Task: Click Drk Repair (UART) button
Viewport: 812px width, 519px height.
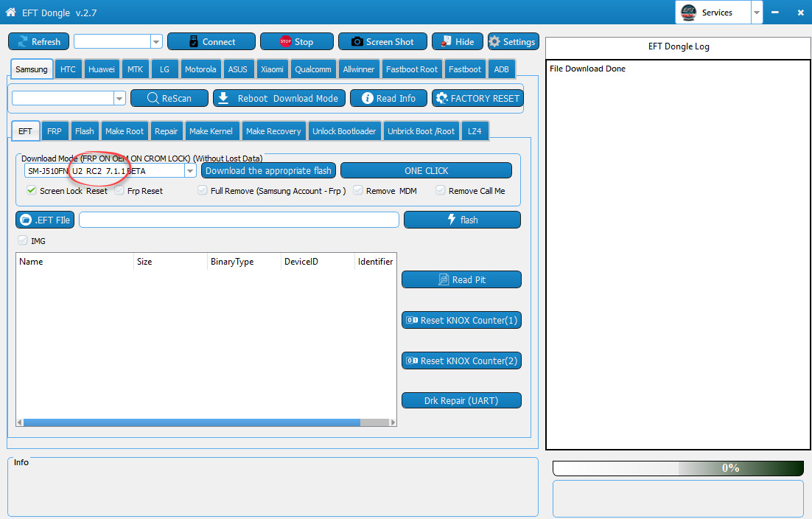Action: (461, 400)
